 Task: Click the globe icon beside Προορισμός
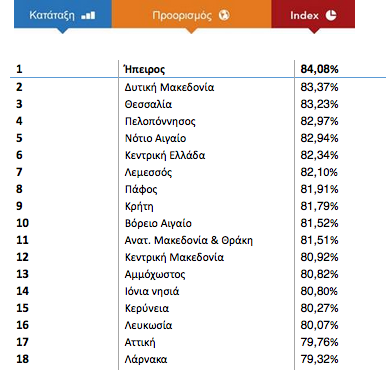224,15
